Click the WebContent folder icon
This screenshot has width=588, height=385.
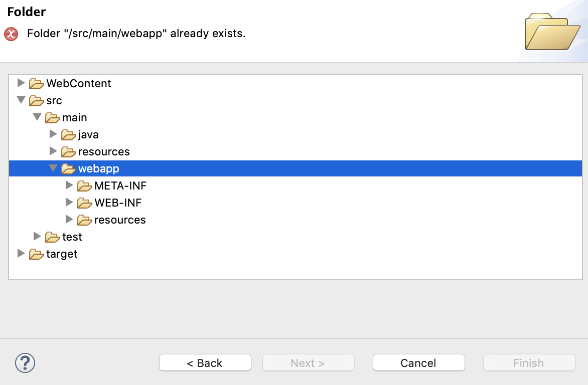[x=37, y=84]
